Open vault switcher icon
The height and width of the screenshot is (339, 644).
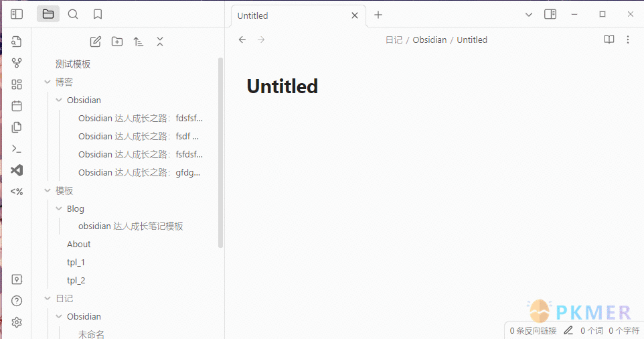(x=17, y=279)
